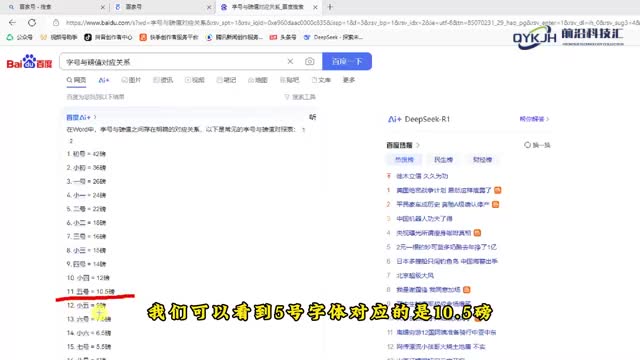Select the 热搜榜 tab

coord(404,160)
